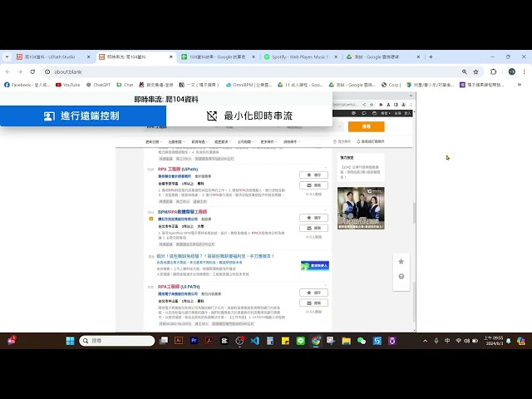Open a new browser tab with plus
The image size is (532, 399).
click(431, 57)
